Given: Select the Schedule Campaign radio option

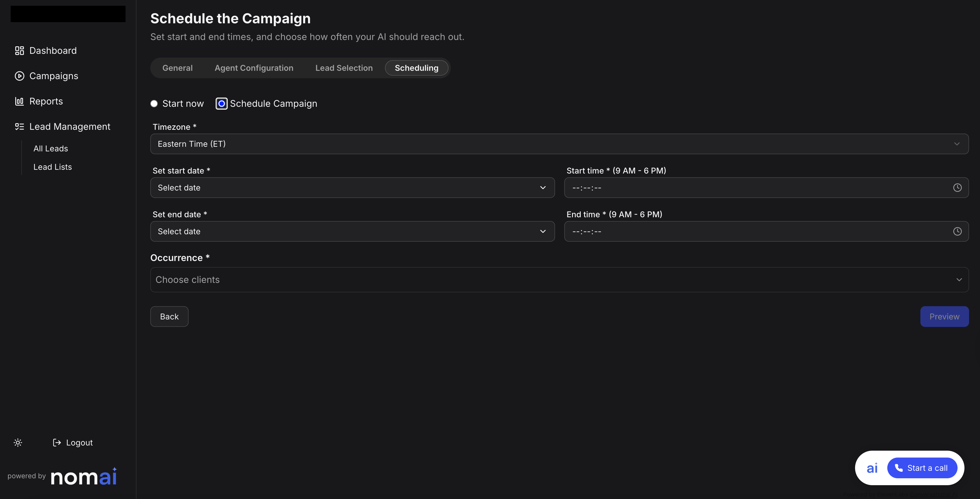Looking at the screenshot, I should 221,103.
